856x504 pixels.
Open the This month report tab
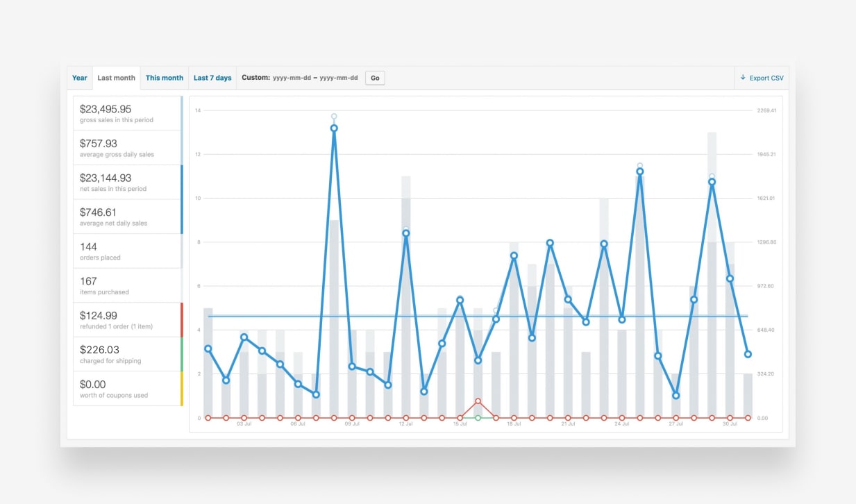[165, 78]
